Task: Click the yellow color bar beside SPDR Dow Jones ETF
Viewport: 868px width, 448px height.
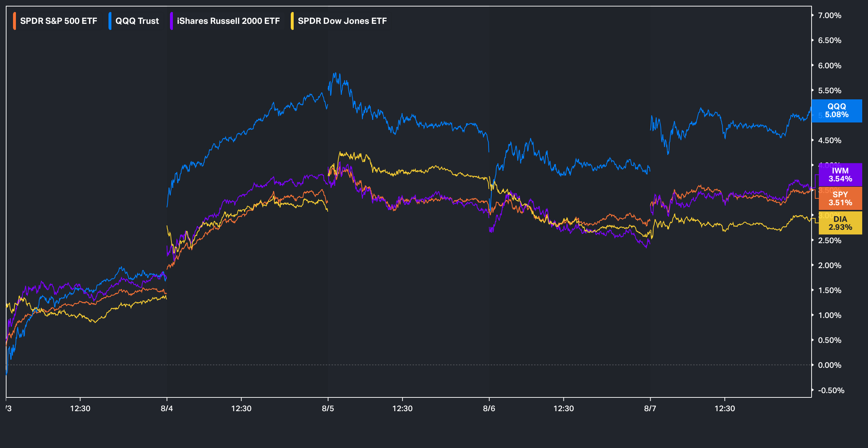Action: tap(292, 21)
